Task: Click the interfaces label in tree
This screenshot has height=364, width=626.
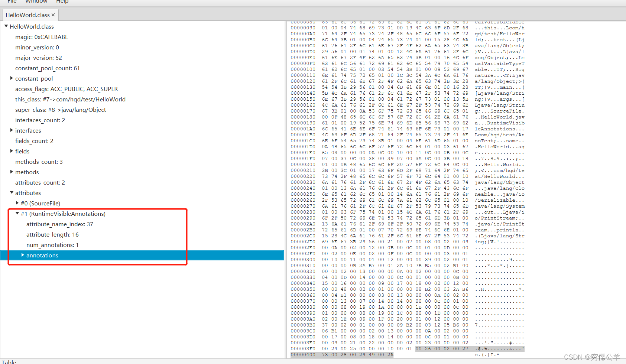Action: click(x=28, y=131)
